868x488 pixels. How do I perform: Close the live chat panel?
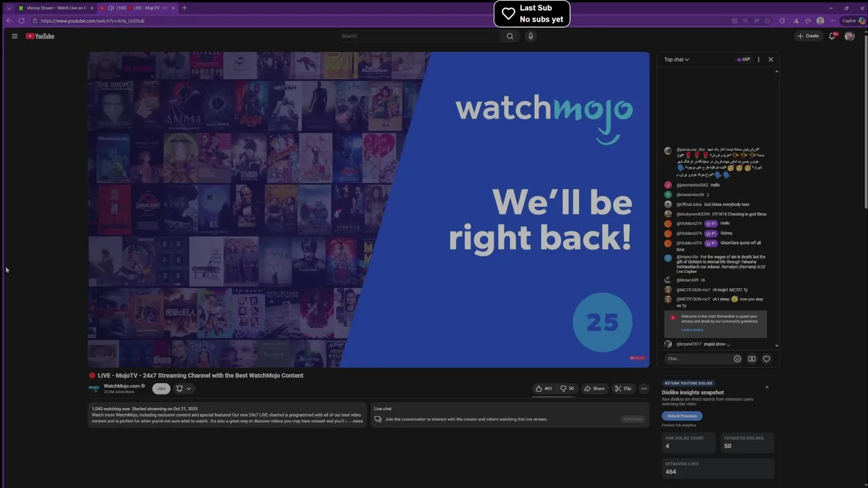(x=770, y=60)
